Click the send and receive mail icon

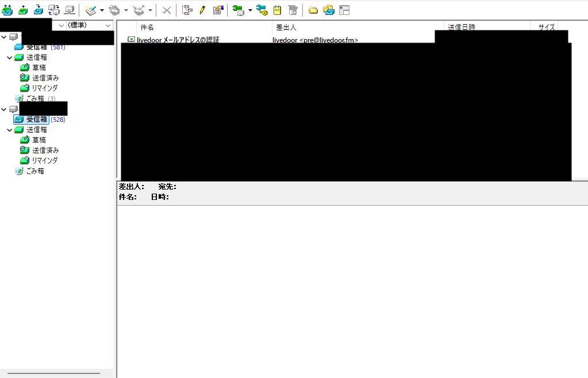click(x=7, y=10)
